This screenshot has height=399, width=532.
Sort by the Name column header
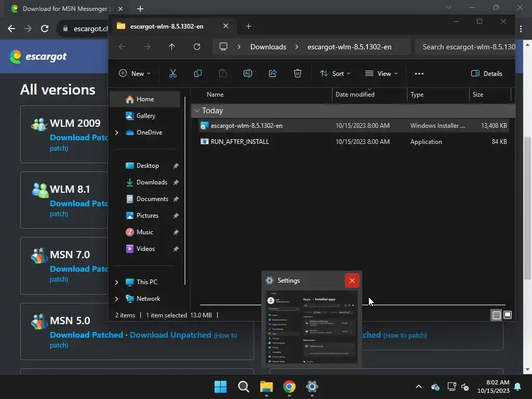[x=215, y=95]
